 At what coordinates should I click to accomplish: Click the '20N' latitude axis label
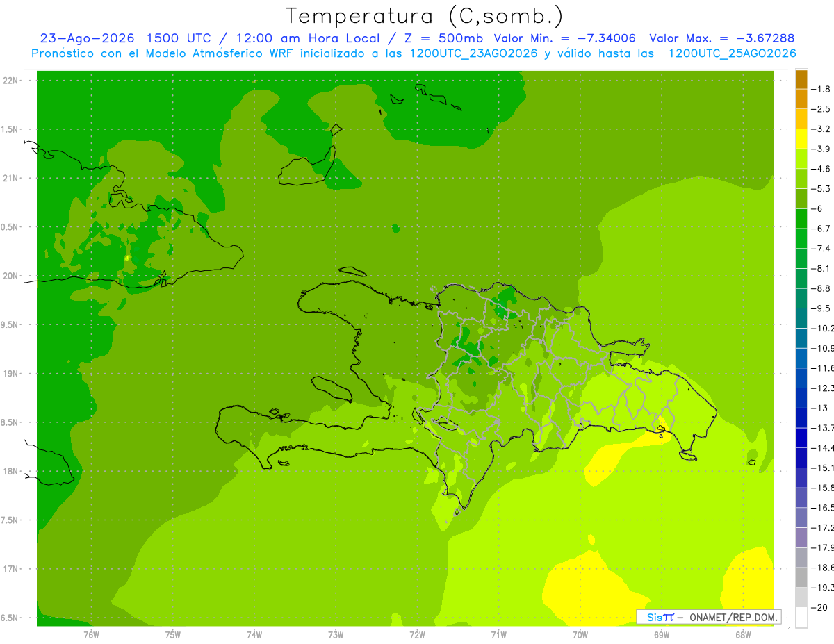click(11, 276)
